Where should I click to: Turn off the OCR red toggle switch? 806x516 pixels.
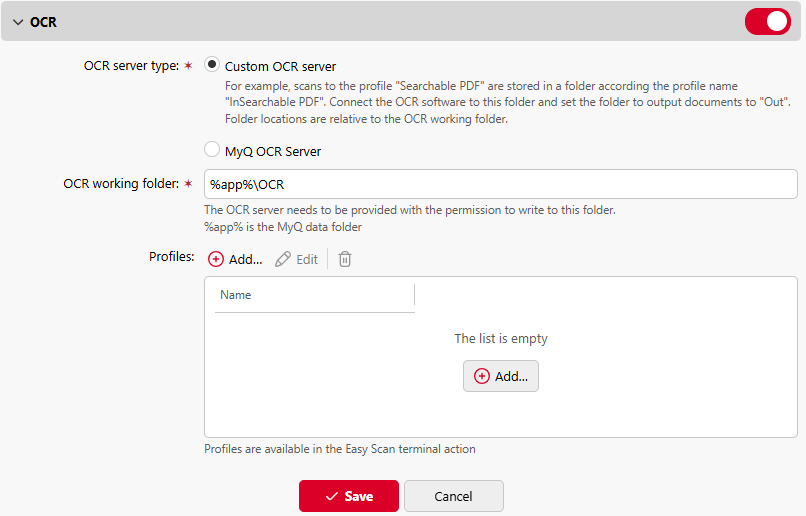[x=767, y=22]
